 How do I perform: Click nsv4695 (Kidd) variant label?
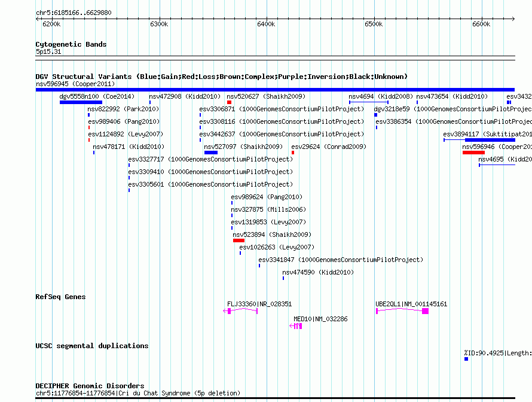pos(505,159)
